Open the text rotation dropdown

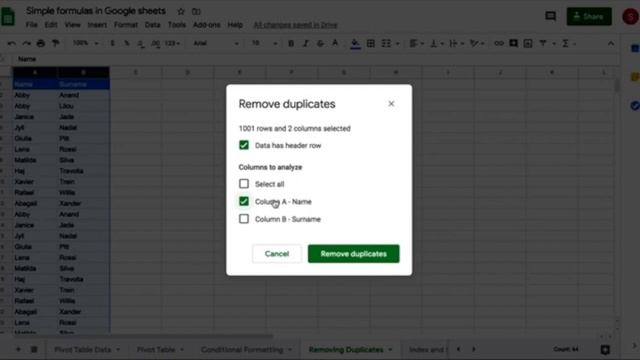tap(476, 43)
